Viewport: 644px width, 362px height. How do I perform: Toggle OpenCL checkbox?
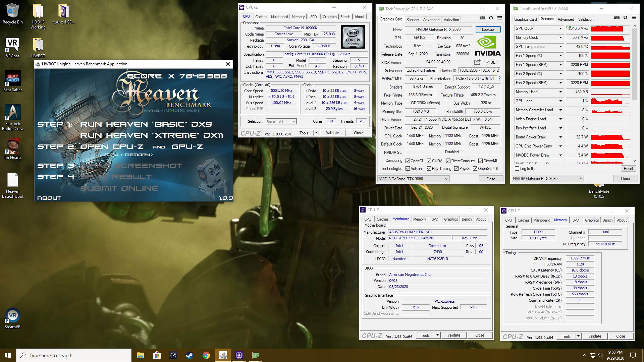pos(408,161)
